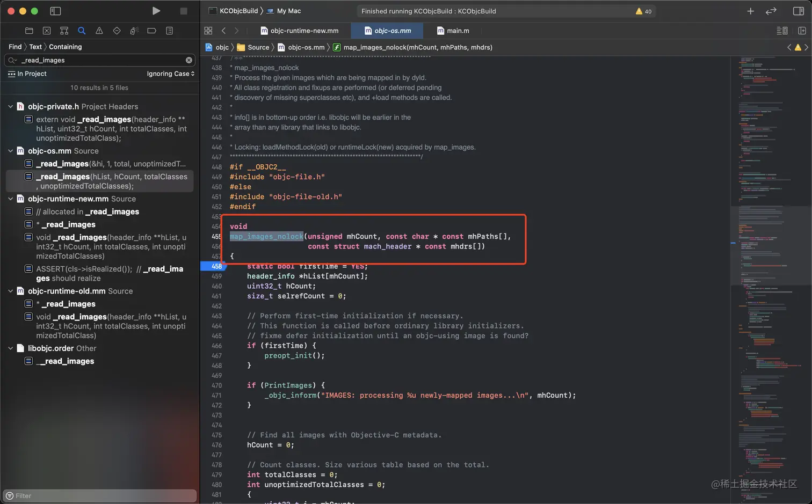Collapse the objc-runtime-new.mm results group

(x=10, y=199)
